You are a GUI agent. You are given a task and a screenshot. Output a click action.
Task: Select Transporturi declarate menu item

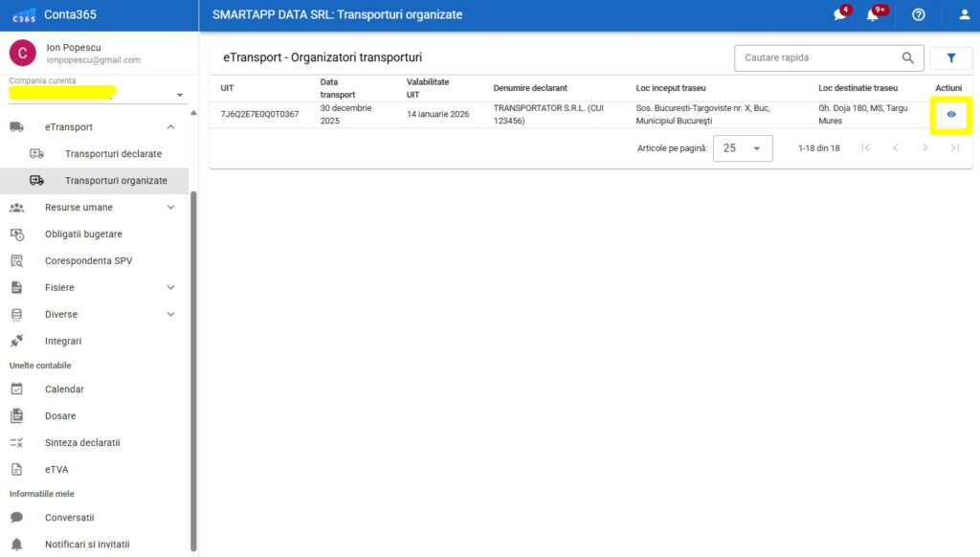coord(113,154)
